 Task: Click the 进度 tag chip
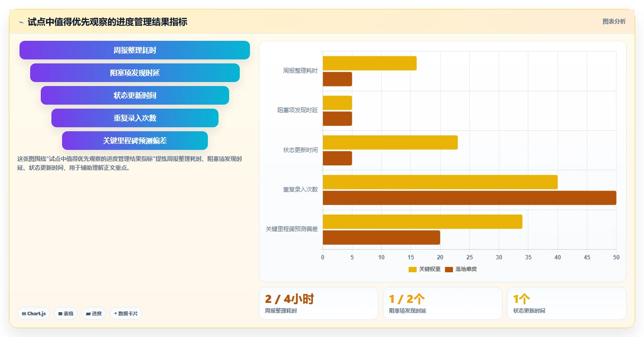click(94, 313)
